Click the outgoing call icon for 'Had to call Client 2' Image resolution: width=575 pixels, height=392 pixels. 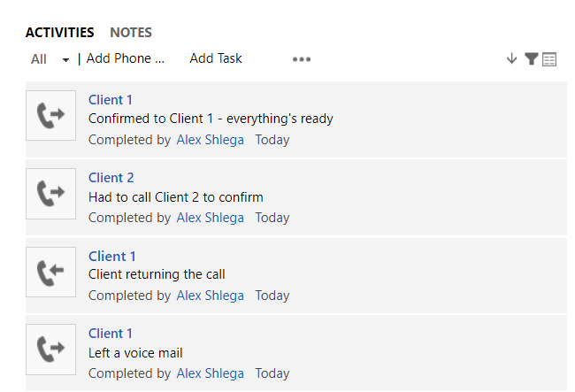51,194
